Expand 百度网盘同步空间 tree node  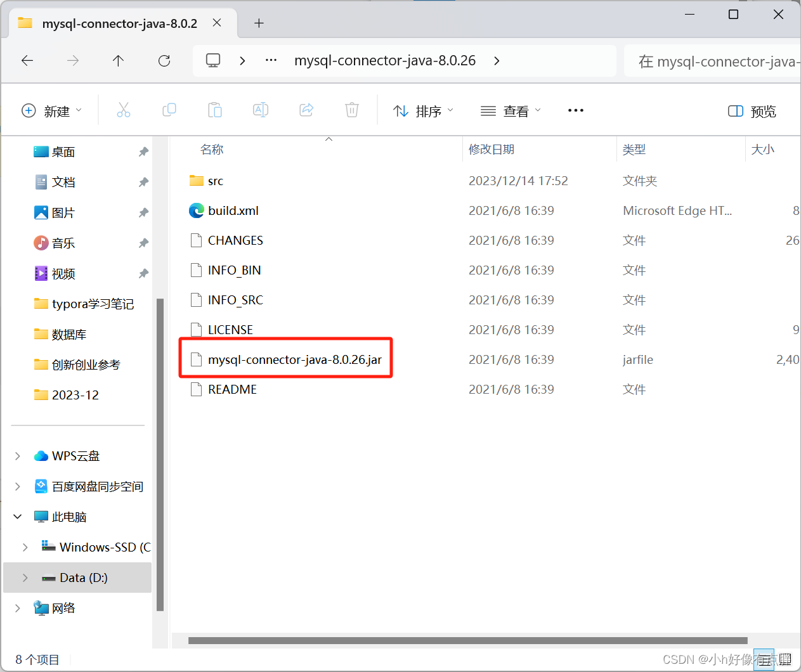tap(18, 486)
